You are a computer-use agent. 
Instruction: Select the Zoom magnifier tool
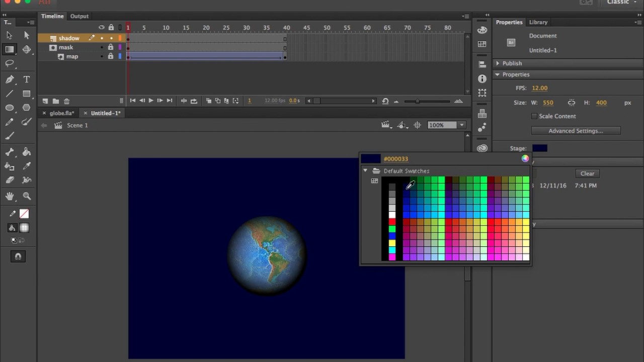click(x=27, y=196)
